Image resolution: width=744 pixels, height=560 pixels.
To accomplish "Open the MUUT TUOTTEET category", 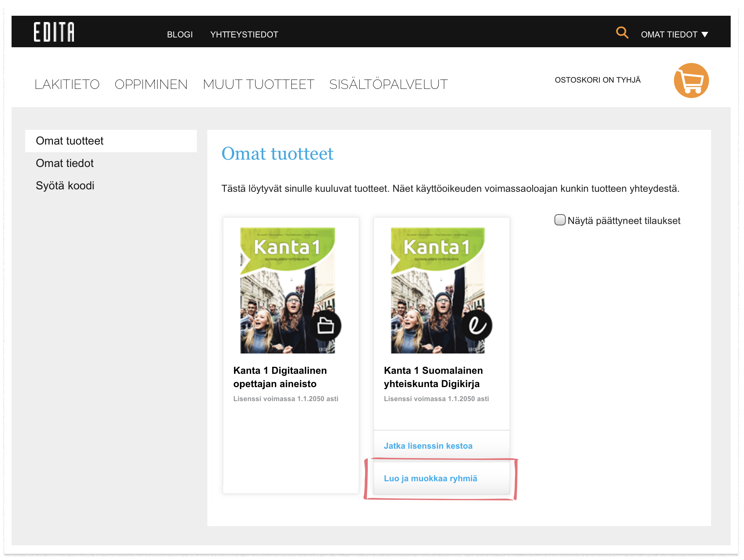I will click(x=259, y=84).
